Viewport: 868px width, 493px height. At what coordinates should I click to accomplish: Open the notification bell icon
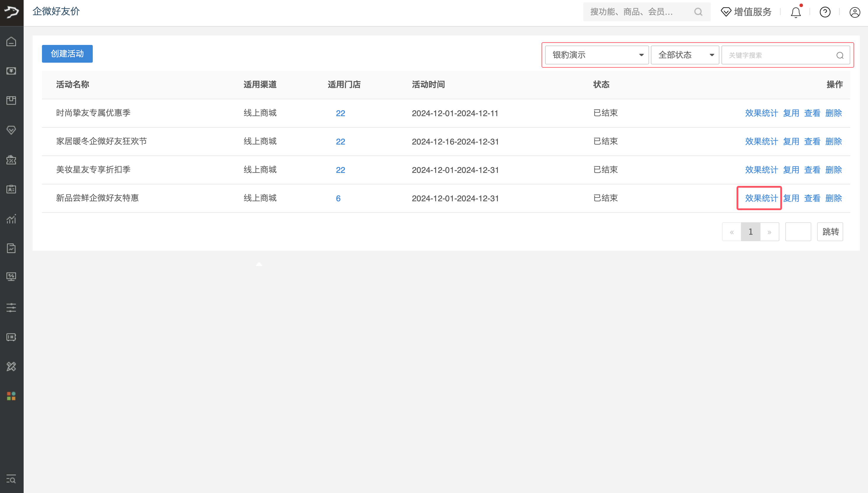coord(796,12)
